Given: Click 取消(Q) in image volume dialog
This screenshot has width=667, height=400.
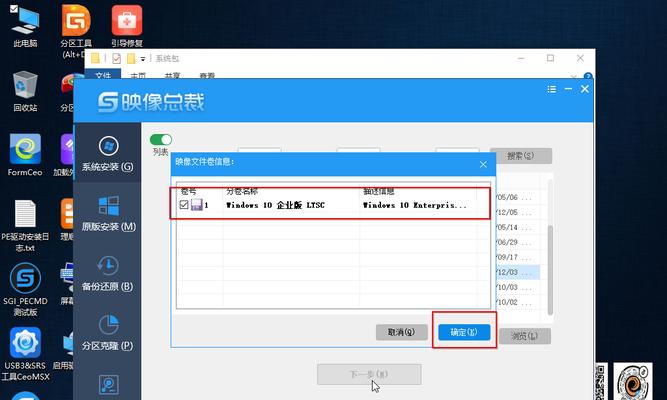Looking at the screenshot, I should point(402,332).
